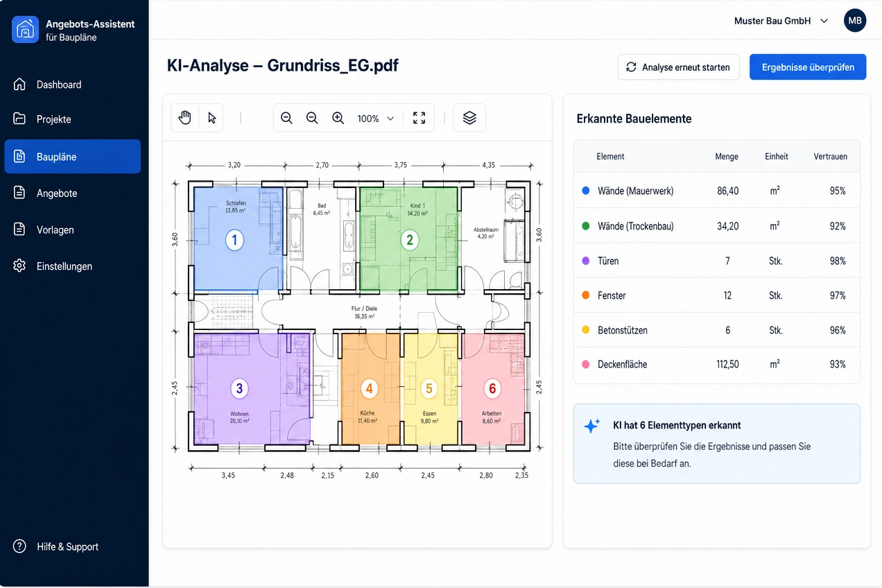882x588 pixels.
Task: Click the 112,50 quantity value
Action: [x=727, y=364]
